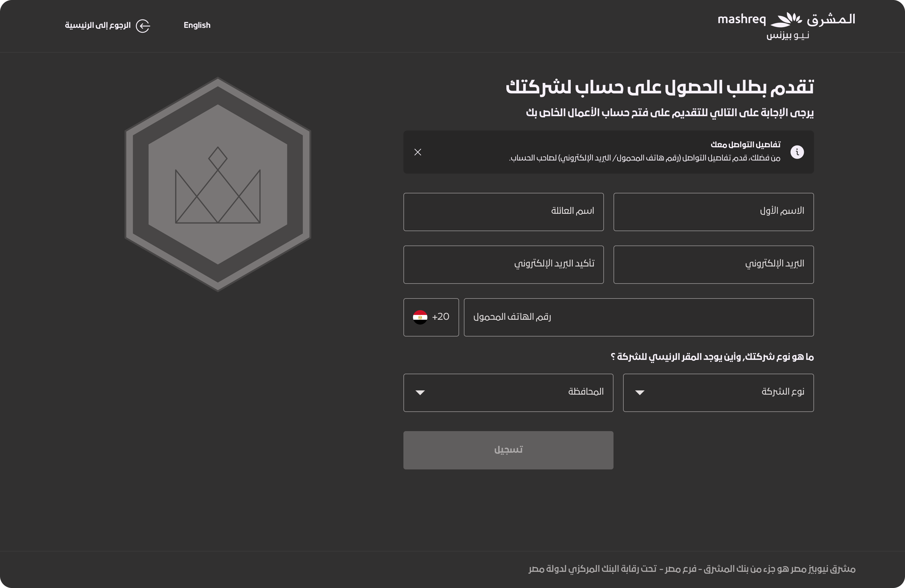Focus the family name (اسم العائلة) field

503,212
